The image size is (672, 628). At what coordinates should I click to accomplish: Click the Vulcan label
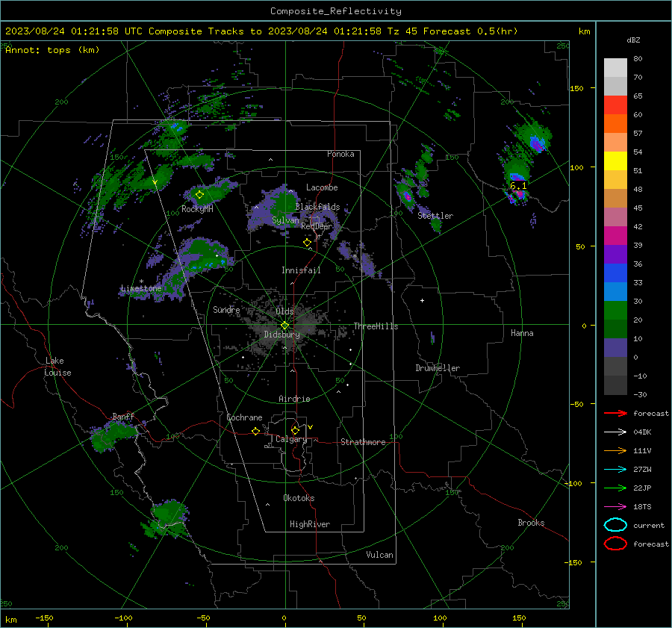(x=379, y=555)
